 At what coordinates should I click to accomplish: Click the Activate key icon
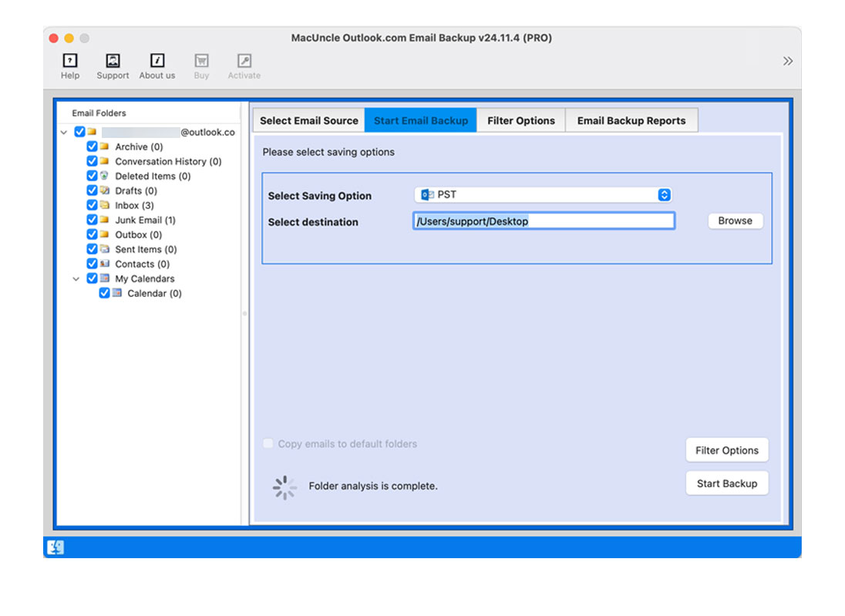point(244,61)
